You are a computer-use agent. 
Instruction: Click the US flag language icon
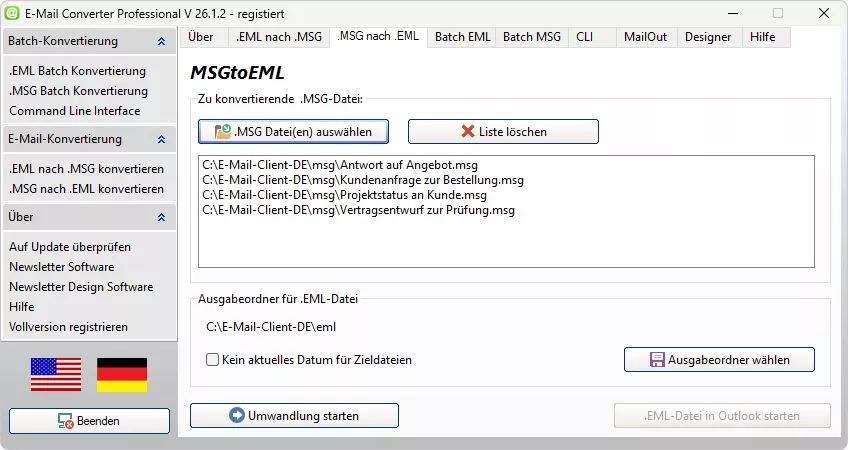tap(56, 374)
